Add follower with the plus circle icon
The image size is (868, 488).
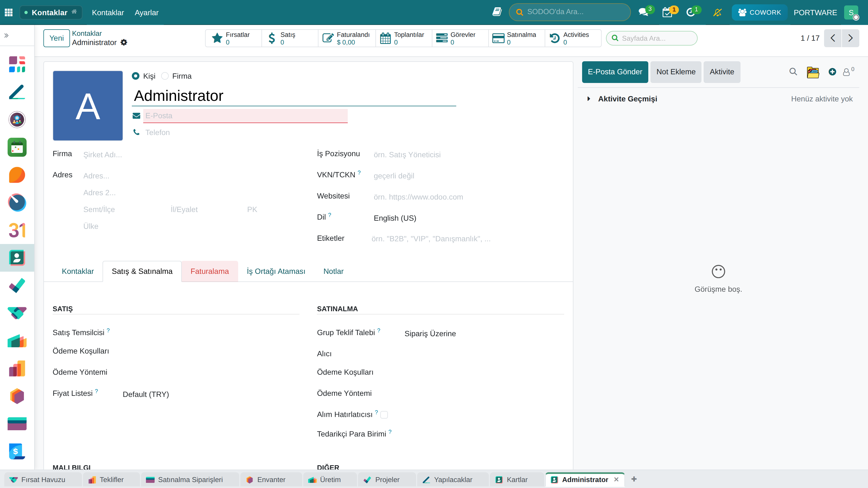832,72
